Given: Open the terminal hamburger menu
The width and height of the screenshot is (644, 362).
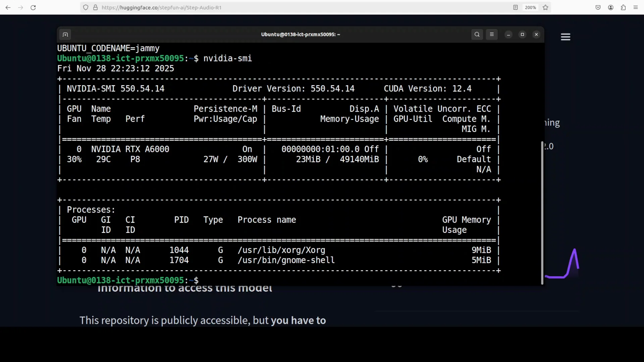Looking at the screenshot, I should (x=492, y=35).
